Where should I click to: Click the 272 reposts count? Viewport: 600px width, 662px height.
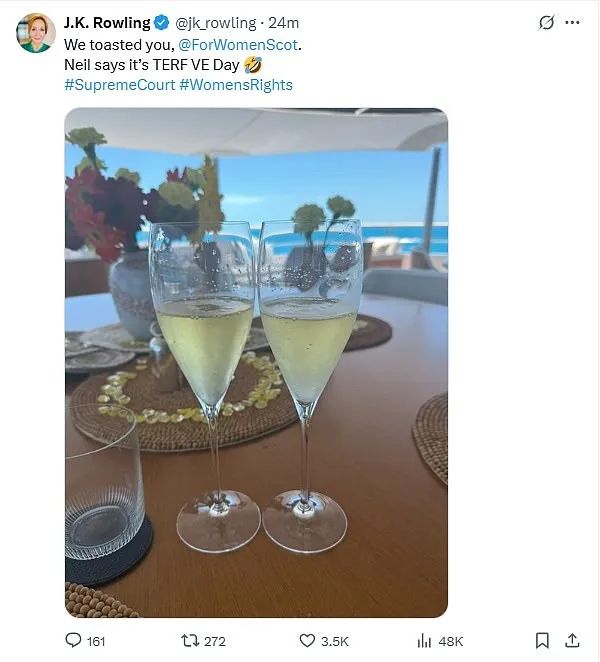coord(215,642)
